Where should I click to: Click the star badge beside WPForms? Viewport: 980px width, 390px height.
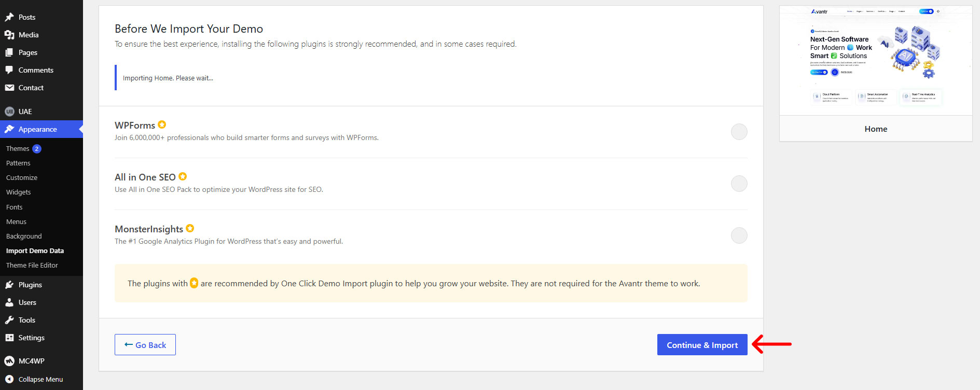point(162,124)
